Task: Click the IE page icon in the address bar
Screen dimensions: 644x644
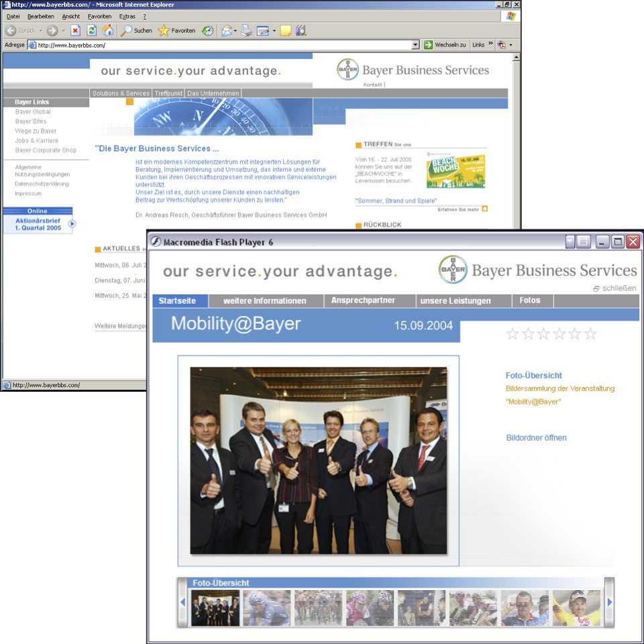Action: pos(32,45)
